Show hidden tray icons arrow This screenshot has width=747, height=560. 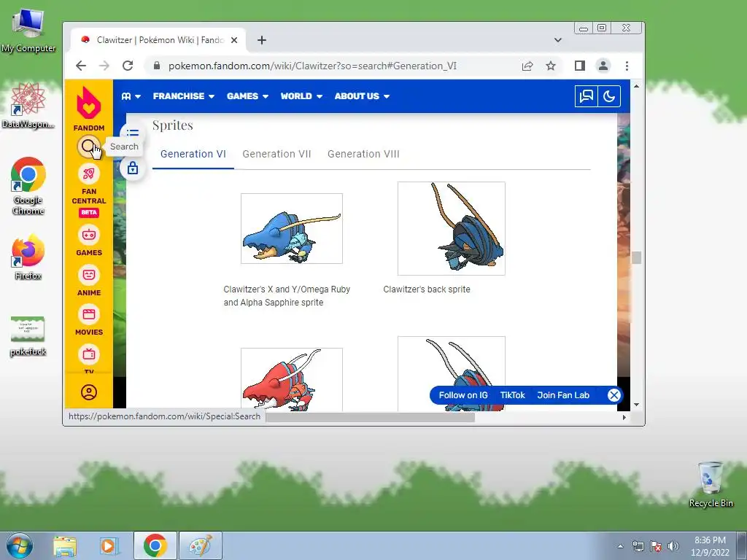pyautogui.click(x=620, y=546)
